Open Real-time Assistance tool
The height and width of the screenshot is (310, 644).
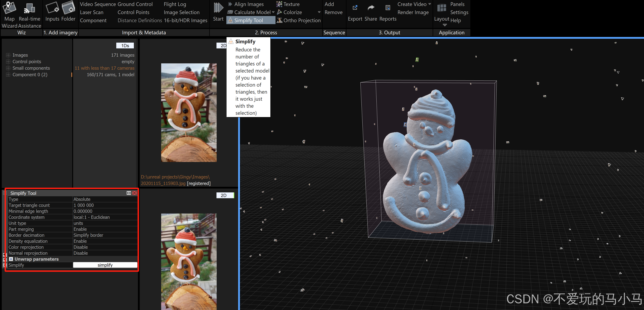click(x=29, y=8)
